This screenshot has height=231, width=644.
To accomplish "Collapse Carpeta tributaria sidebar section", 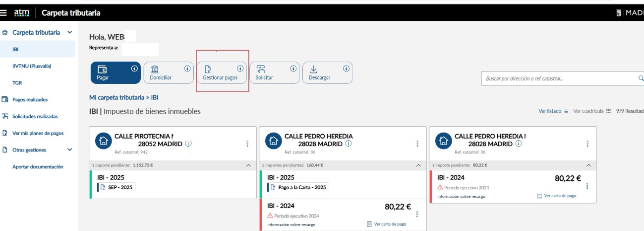I will 69,32.
